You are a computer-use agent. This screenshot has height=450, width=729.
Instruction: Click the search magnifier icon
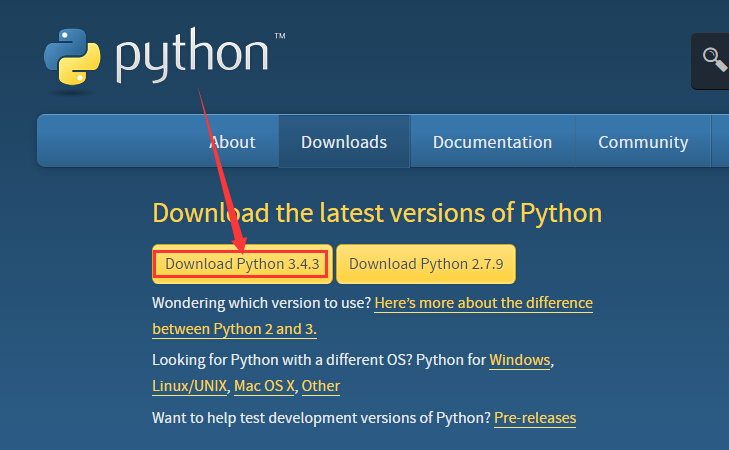[x=714, y=61]
